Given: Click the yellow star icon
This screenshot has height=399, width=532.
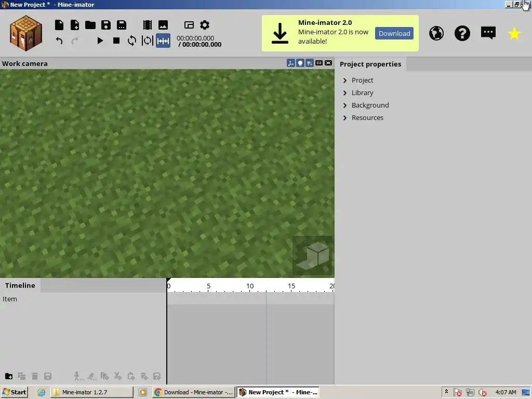Looking at the screenshot, I should coord(514,33).
